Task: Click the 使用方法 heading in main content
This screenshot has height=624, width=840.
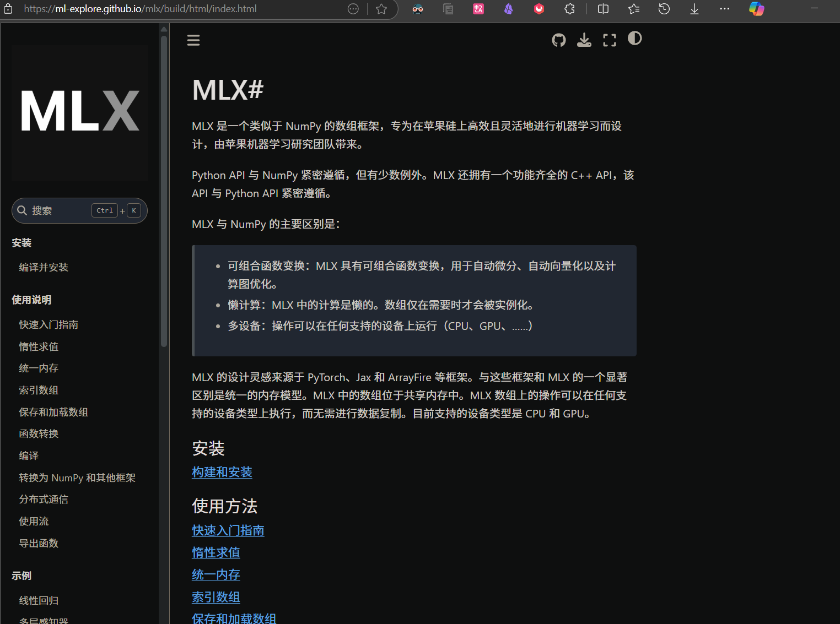Action: coord(225,506)
